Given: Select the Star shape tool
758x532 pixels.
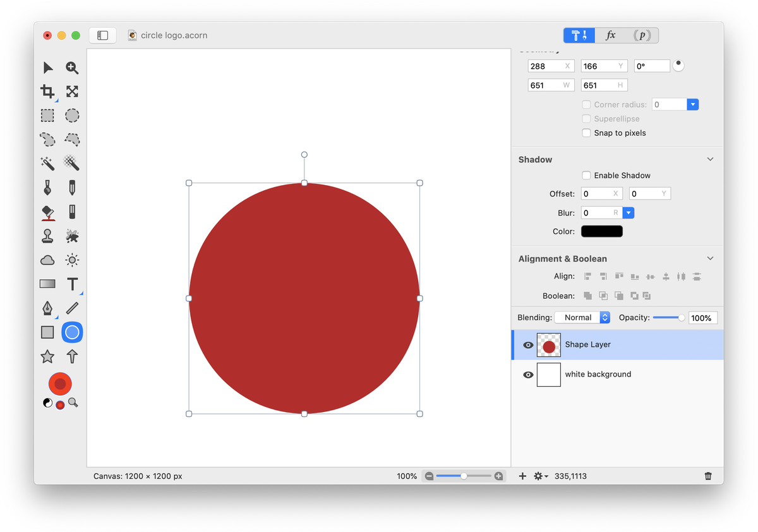Looking at the screenshot, I should pyautogui.click(x=47, y=356).
